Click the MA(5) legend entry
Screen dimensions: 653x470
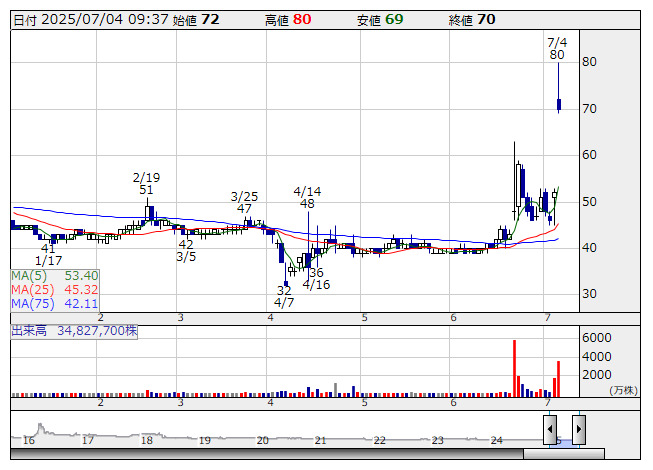point(55,275)
